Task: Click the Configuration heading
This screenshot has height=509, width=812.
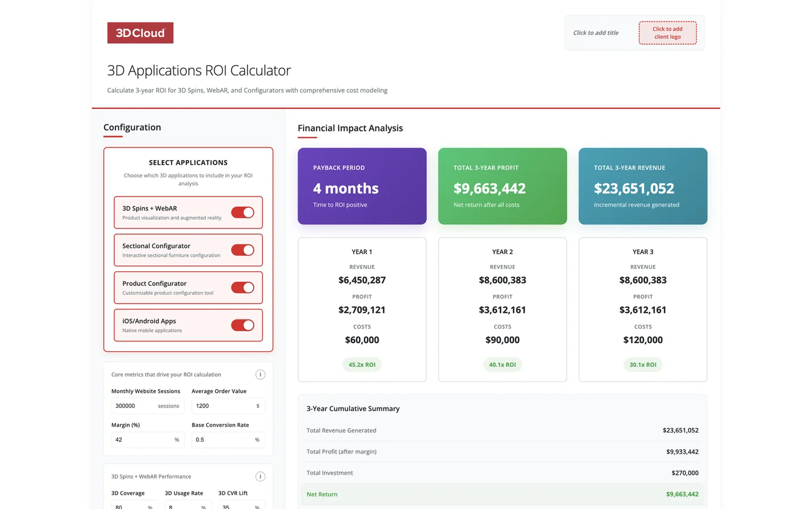Action: [132, 128]
